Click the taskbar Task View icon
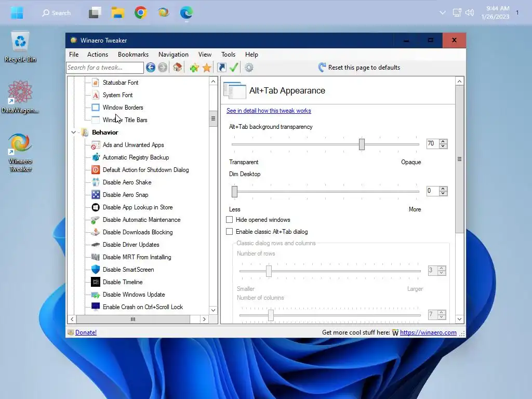This screenshot has width=532, height=399. coord(95,13)
